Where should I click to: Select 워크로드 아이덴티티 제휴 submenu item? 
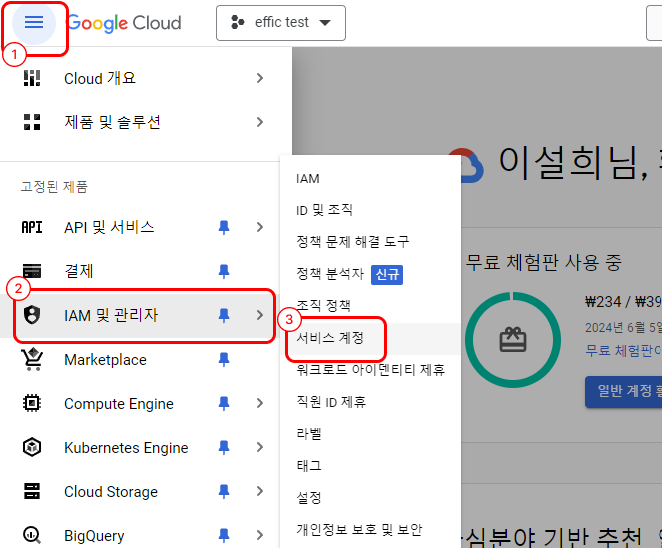point(370,370)
